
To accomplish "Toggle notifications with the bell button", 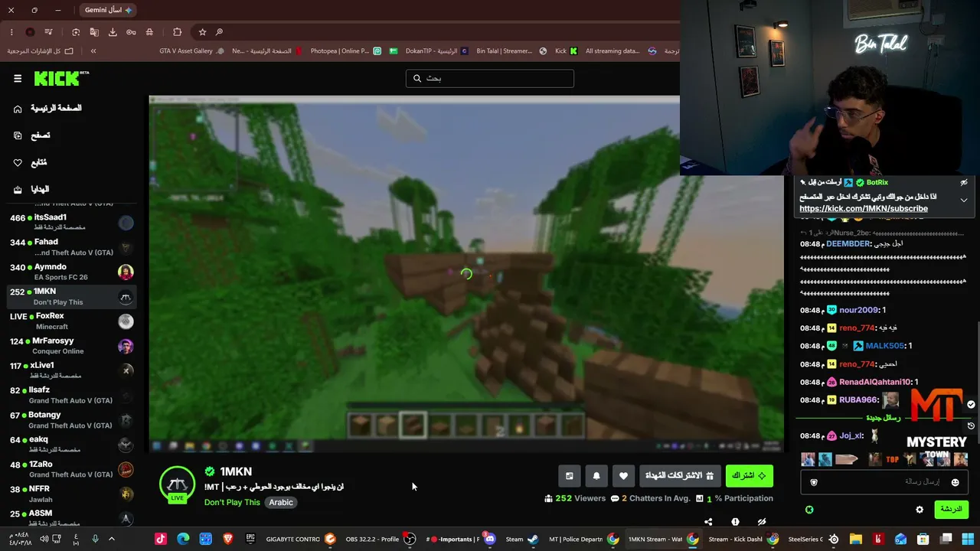I will coord(596,476).
